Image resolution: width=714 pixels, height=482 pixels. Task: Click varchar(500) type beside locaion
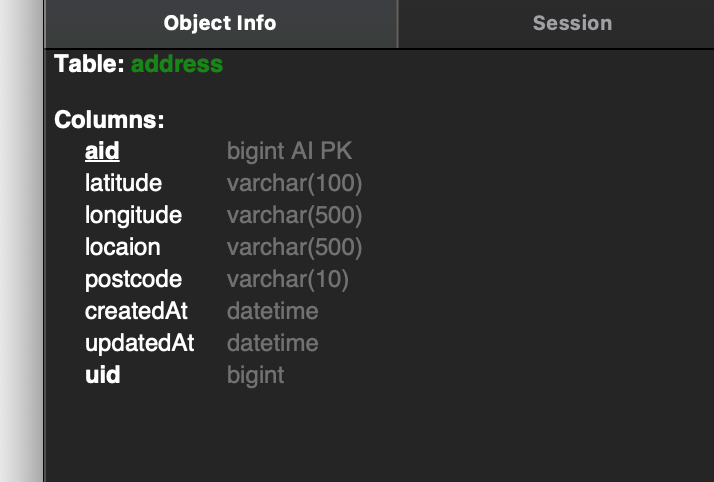pos(294,247)
